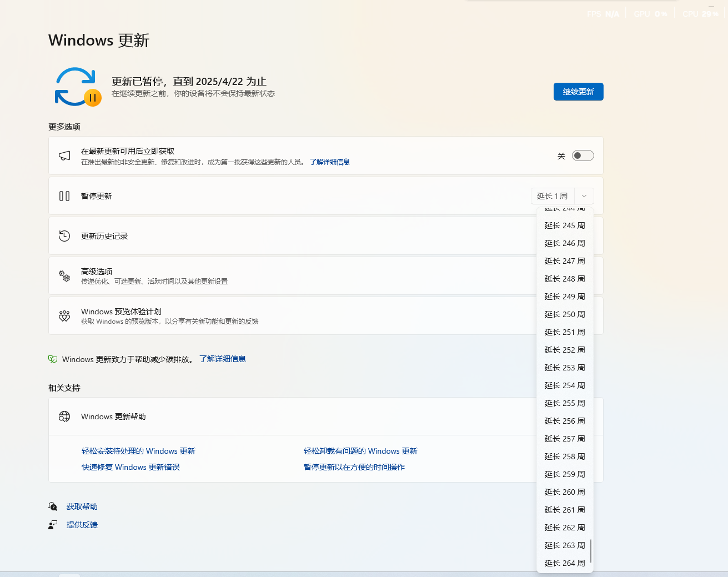Click the pause icon beside 暂停更新

pyautogui.click(x=64, y=196)
